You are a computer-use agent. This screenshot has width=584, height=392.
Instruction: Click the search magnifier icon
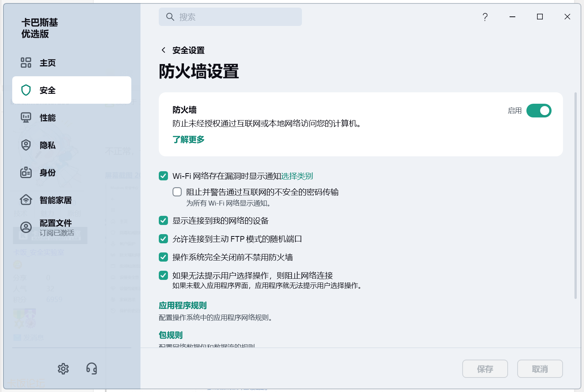point(170,17)
